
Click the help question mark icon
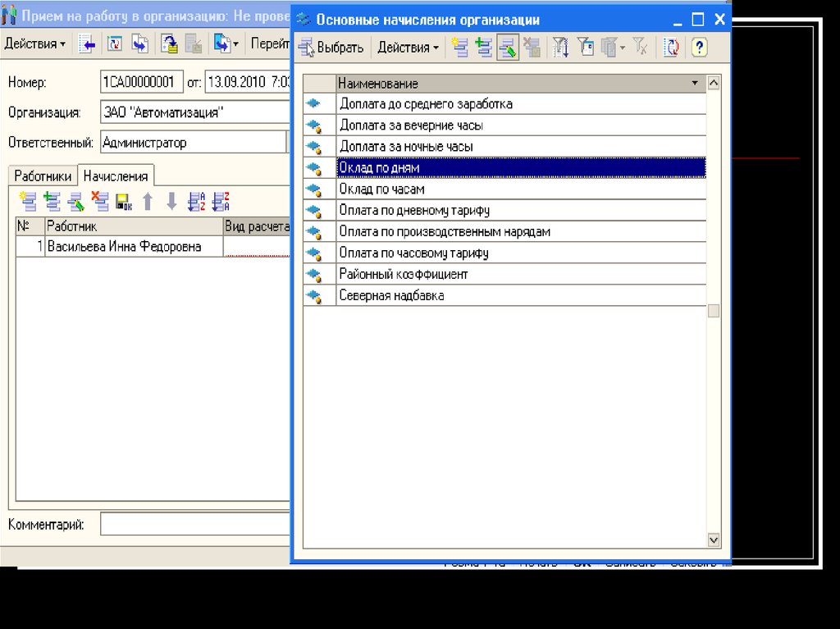click(699, 48)
